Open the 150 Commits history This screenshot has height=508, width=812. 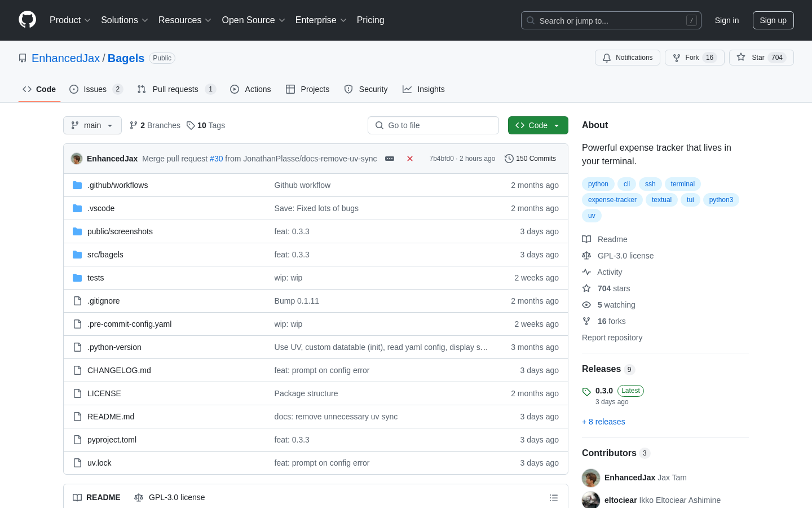(x=530, y=159)
